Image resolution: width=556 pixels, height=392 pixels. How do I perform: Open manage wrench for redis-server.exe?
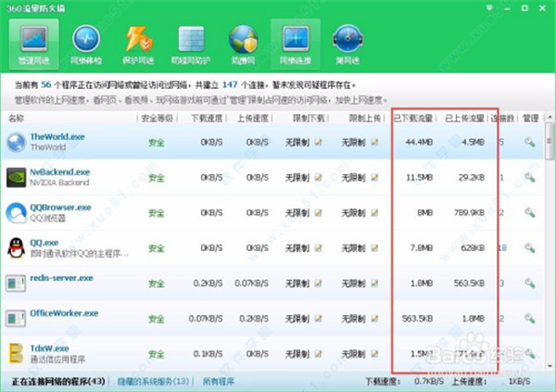click(x=530, y=284)
